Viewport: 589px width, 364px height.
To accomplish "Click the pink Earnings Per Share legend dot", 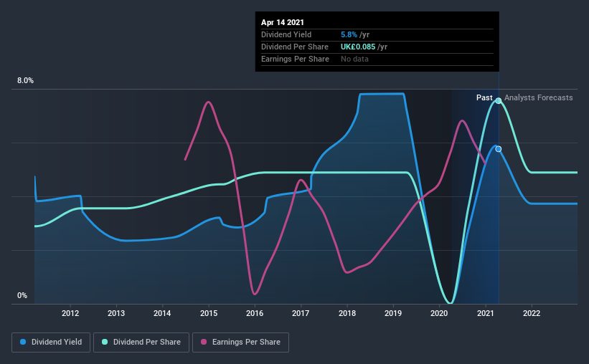I will pos(204,342).
